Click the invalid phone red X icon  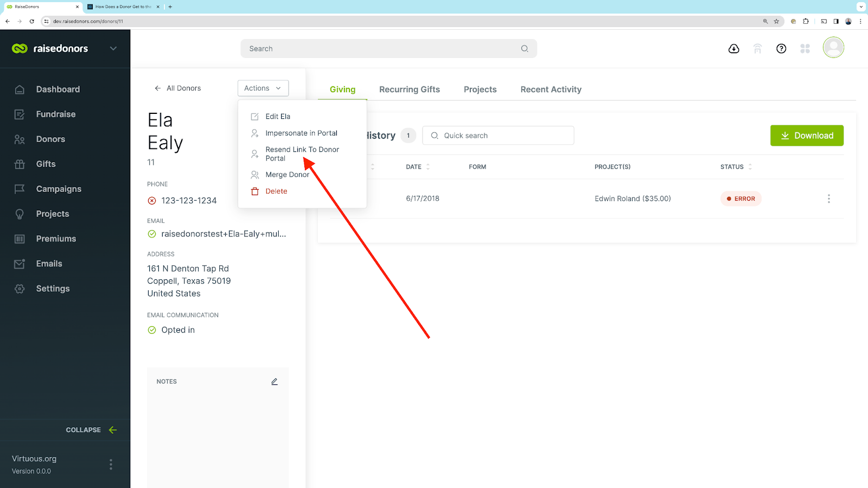tap(152, 201)
